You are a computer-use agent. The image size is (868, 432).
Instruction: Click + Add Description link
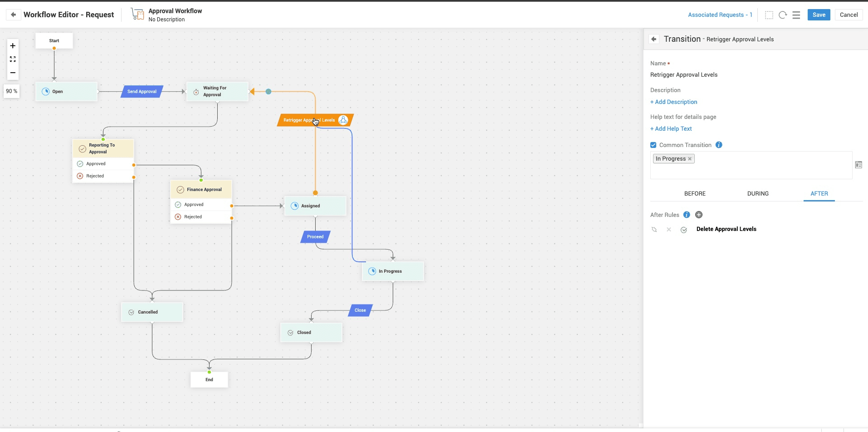click(674, 102)
